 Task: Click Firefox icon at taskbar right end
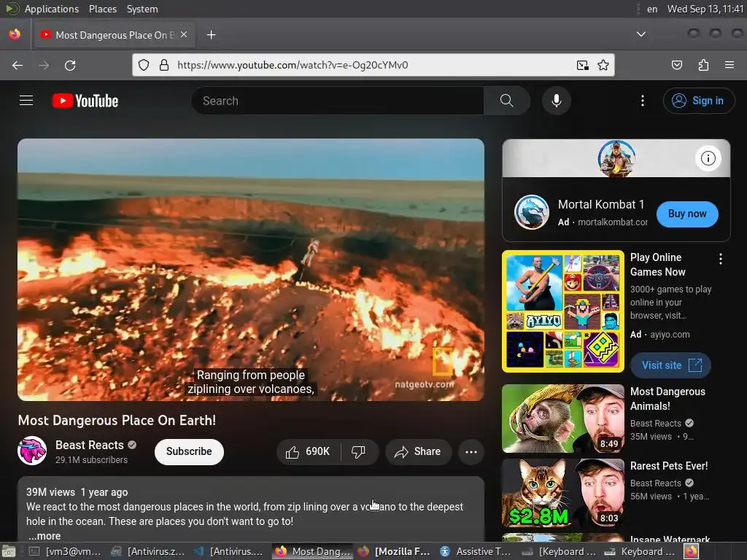pos(691,551)
